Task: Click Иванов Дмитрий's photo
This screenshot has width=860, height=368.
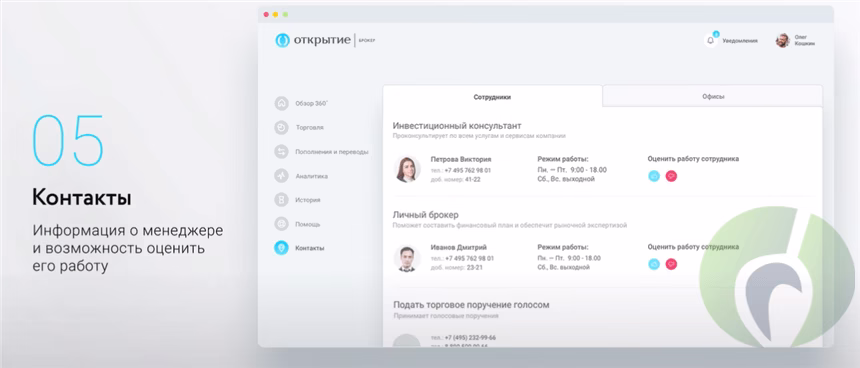Action: (408, 258)
